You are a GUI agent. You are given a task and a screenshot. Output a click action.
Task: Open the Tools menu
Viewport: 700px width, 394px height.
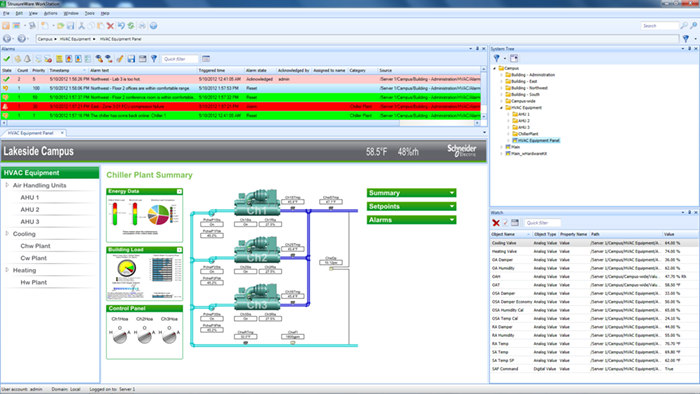pyautogui.click(x=89, y=13)
